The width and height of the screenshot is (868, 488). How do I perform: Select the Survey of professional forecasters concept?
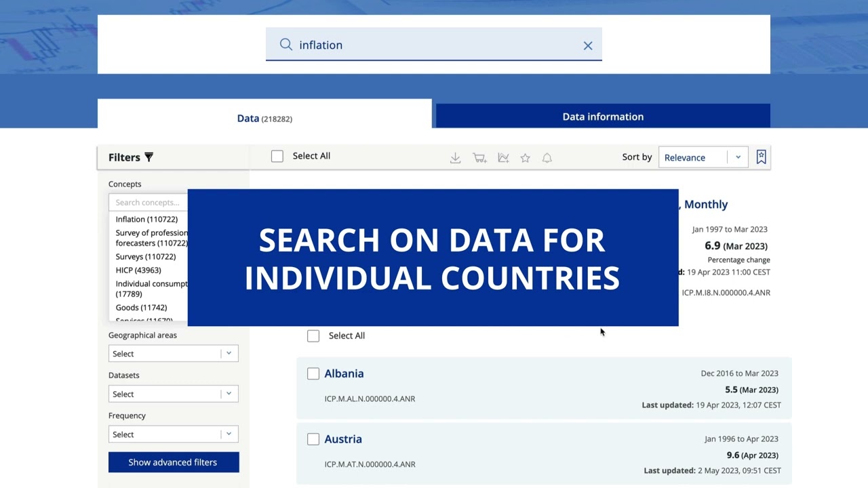[151, 238]
